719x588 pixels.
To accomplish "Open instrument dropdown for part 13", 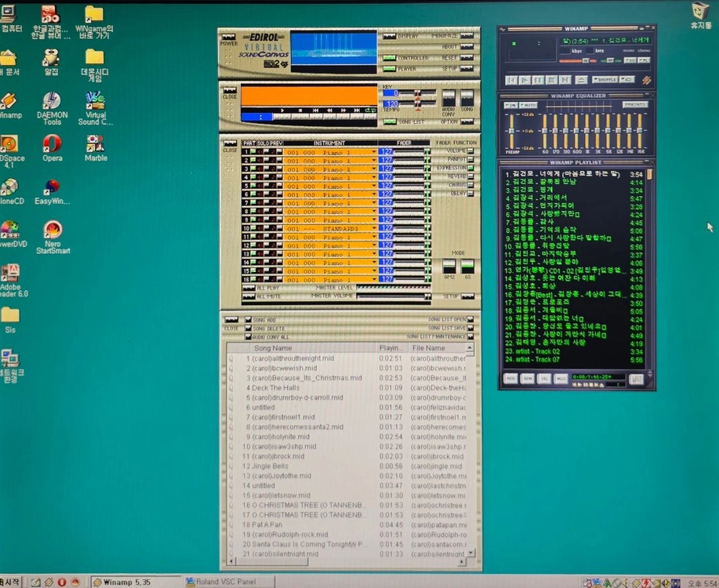I will [374, 254].
